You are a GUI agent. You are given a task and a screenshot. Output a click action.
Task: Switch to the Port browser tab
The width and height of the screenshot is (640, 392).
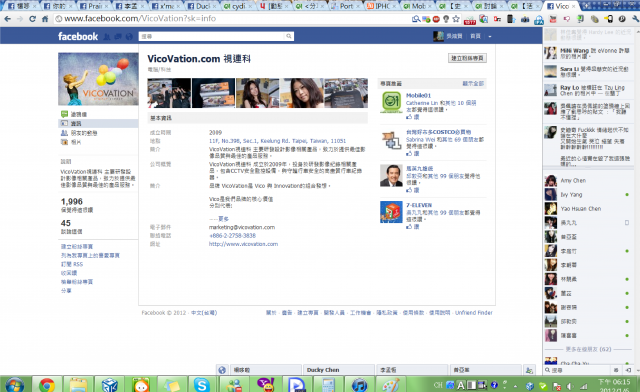click(x=346, y=6)
